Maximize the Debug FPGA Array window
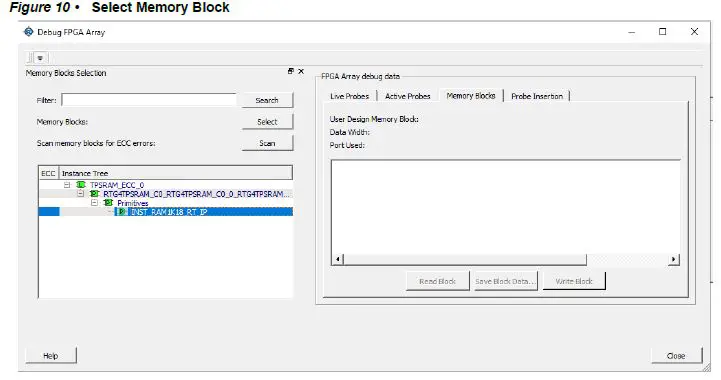The image size is (721, 380). [663, 32]
